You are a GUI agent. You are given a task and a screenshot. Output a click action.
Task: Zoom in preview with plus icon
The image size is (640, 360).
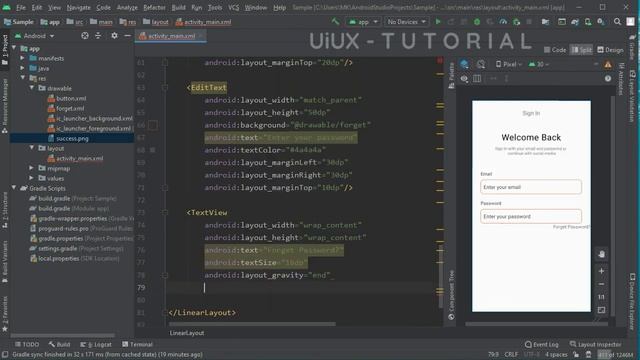[601, 271]
